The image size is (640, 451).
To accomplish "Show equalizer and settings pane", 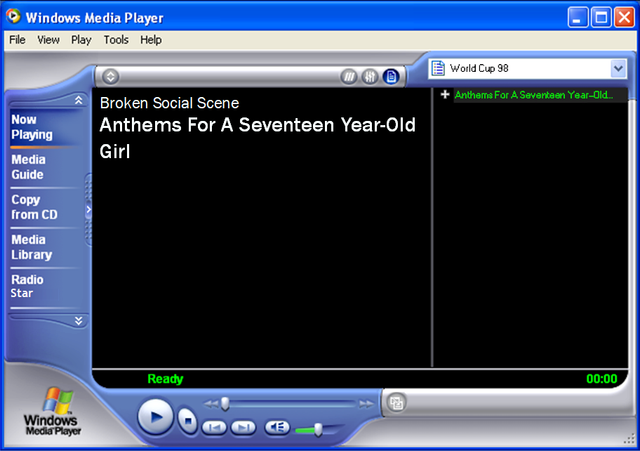I will tap(370, 76).
